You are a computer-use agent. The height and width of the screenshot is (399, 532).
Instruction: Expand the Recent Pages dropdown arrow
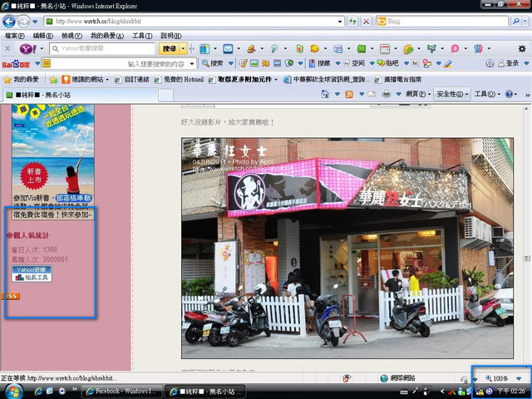(35, 22)
